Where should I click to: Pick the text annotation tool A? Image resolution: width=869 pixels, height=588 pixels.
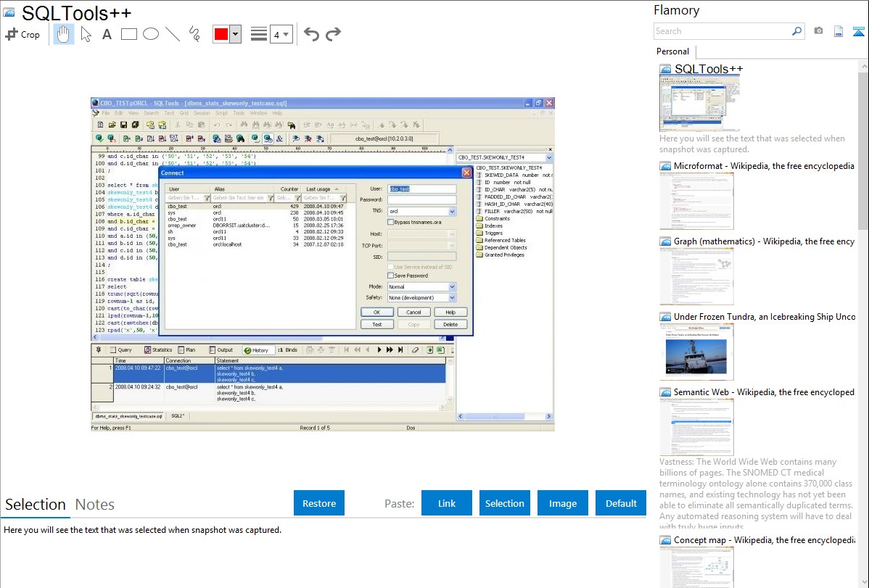tap(107, 34)
